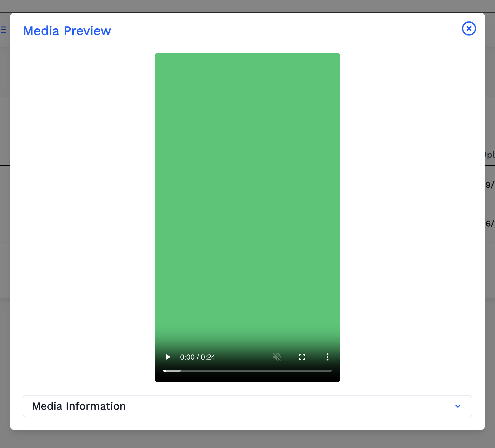Screen dimensions: 495x448
Task: Click the video progress seek bar
Action: [247, 371]
